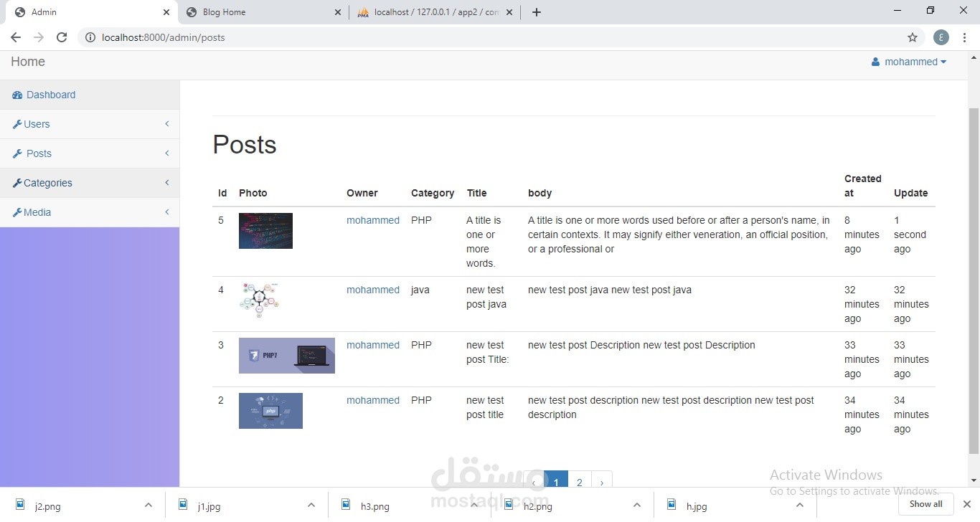Open a new browser tab with plus
980x522 pixels.
point(537,12)
